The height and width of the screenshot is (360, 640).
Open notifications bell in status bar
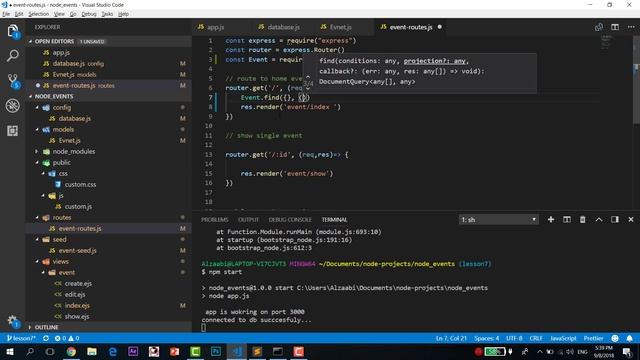(x=629, y=338)
